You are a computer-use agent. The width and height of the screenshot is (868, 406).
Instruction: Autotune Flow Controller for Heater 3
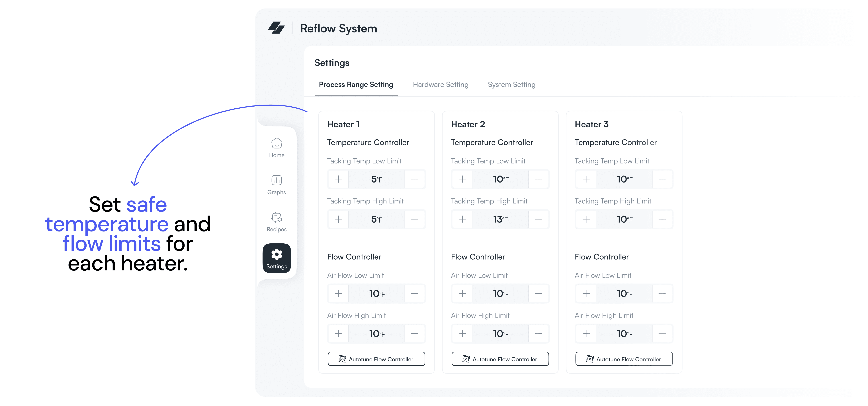click(624, 359)
